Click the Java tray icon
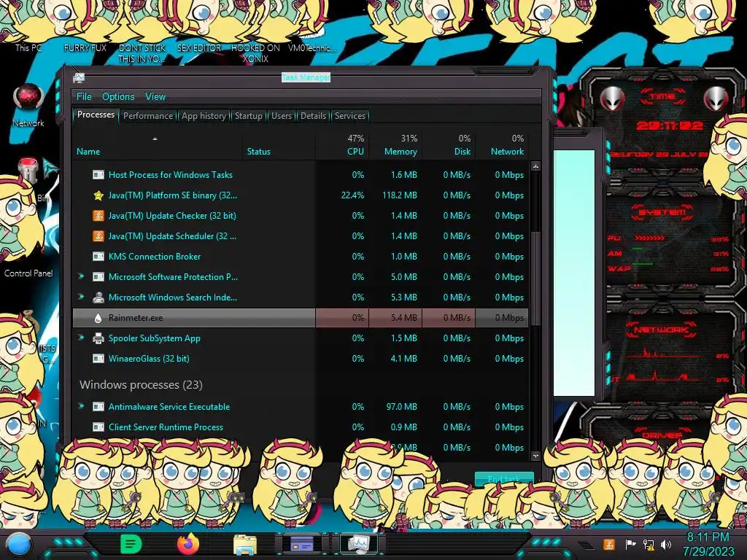The height and width of the screenshot is (560, 747). tap(608, 544)
